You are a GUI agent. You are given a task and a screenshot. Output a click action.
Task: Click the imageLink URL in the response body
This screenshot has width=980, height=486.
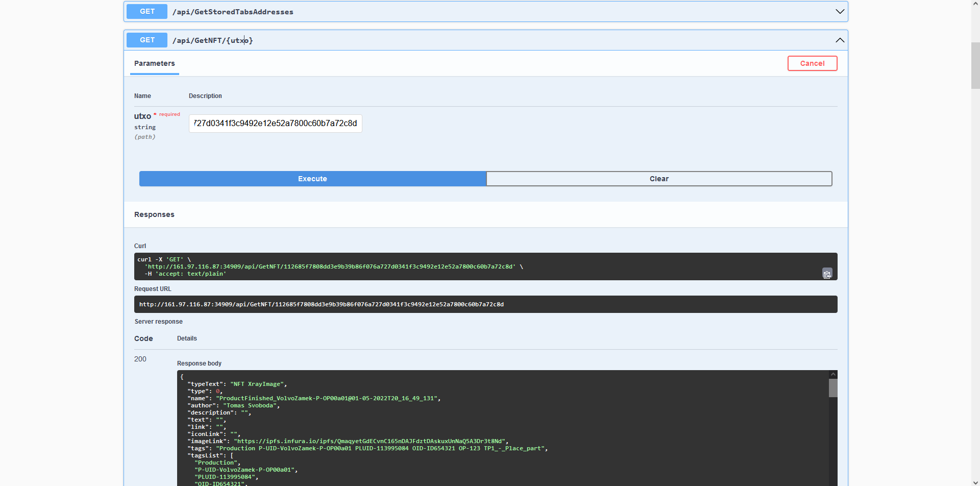[x=369, y=441]
